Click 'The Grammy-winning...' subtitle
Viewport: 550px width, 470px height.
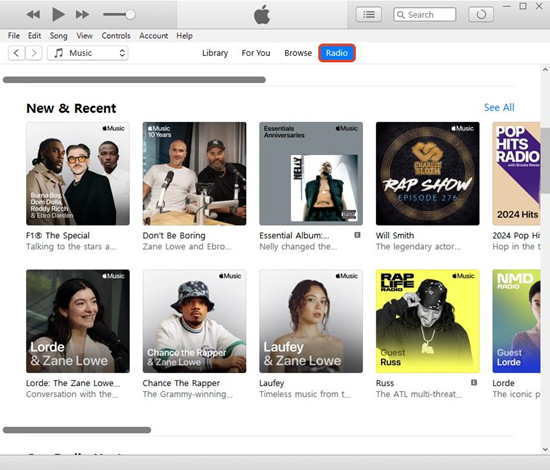click(x=187, y=394)
